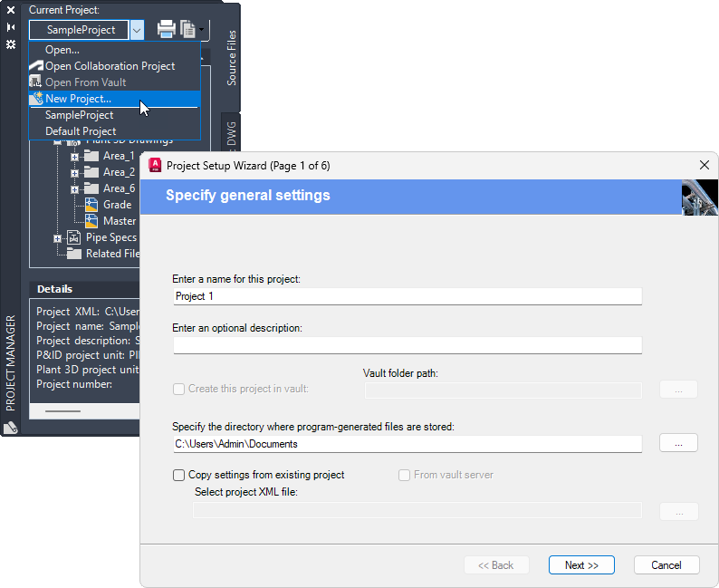This screenshot has width=719, height=588.
Task: Click the wizard header plant image
Action: 700,198
